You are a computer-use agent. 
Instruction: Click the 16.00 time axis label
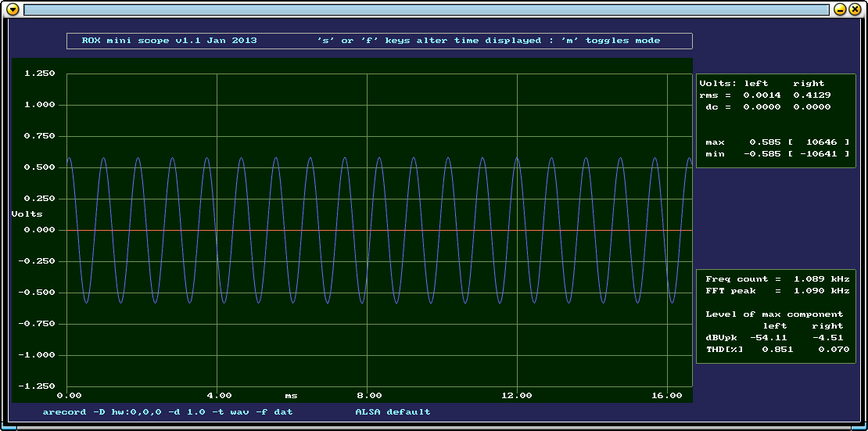666,396
